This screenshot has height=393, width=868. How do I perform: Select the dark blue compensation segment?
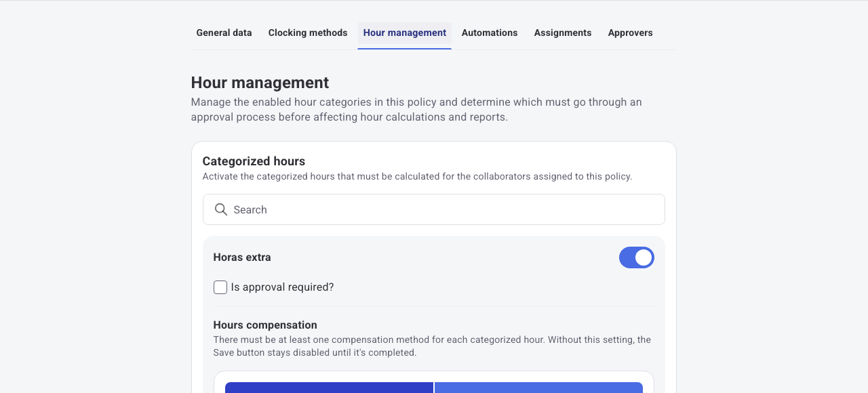[x=329, y=388]
